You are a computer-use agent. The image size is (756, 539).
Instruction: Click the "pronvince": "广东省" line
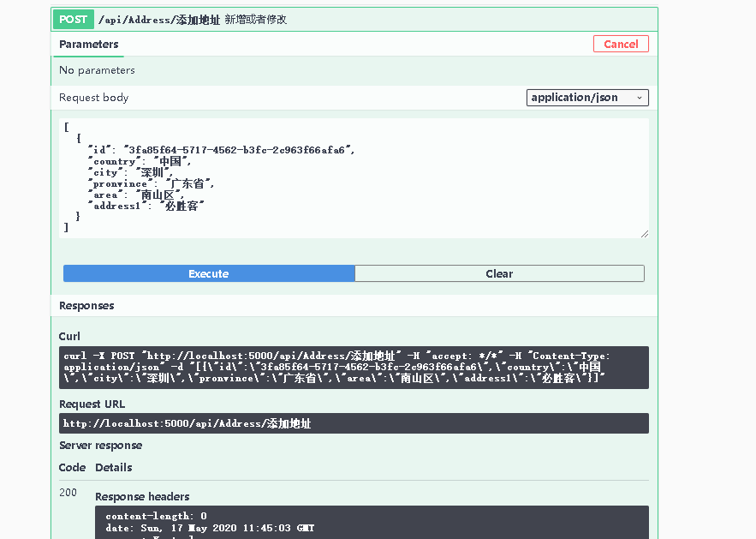tap(151, 183)
